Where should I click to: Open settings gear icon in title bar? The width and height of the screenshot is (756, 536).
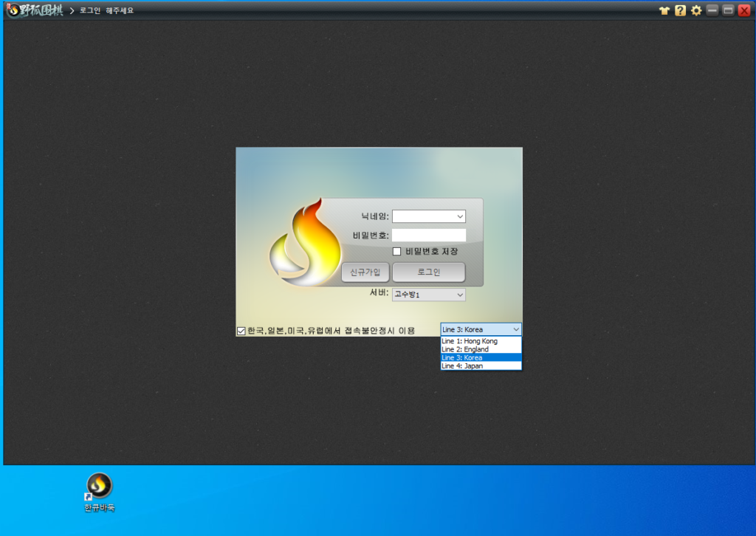tap(696, 10)
